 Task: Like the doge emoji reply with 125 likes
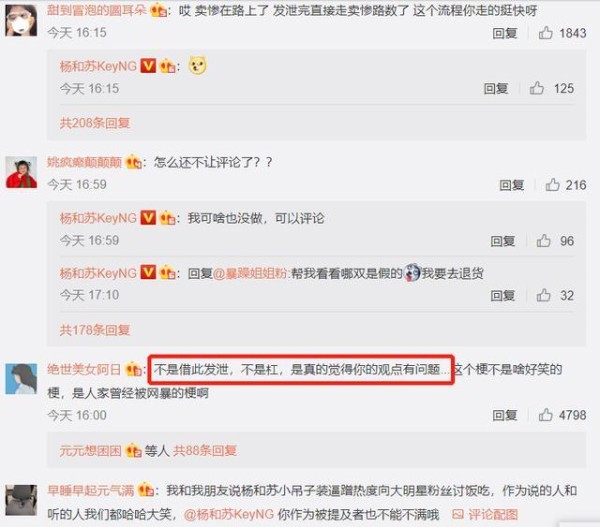coord(537,88)
